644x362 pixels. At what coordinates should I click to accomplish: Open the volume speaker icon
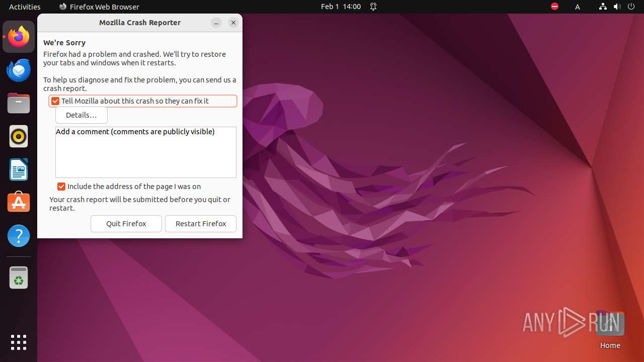click(x=617, y=7)
